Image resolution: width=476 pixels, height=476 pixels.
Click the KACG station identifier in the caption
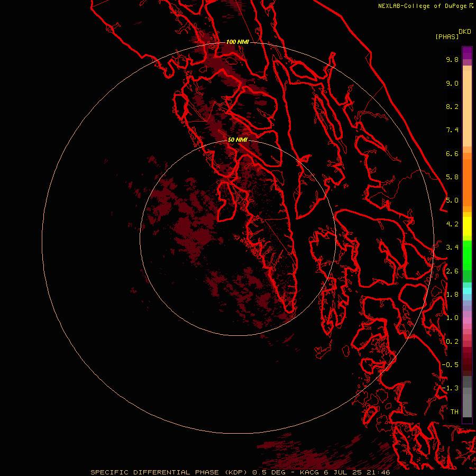click(x=309, y=472)
